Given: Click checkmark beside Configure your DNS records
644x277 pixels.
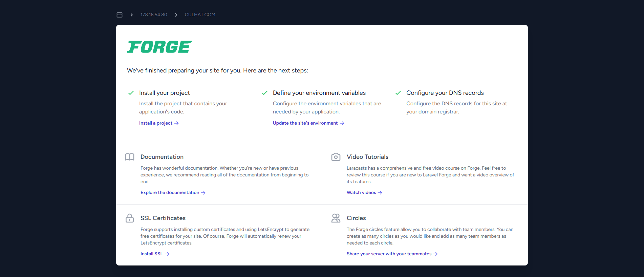Looking at the screenshot, I should click(x=398, y=93).
